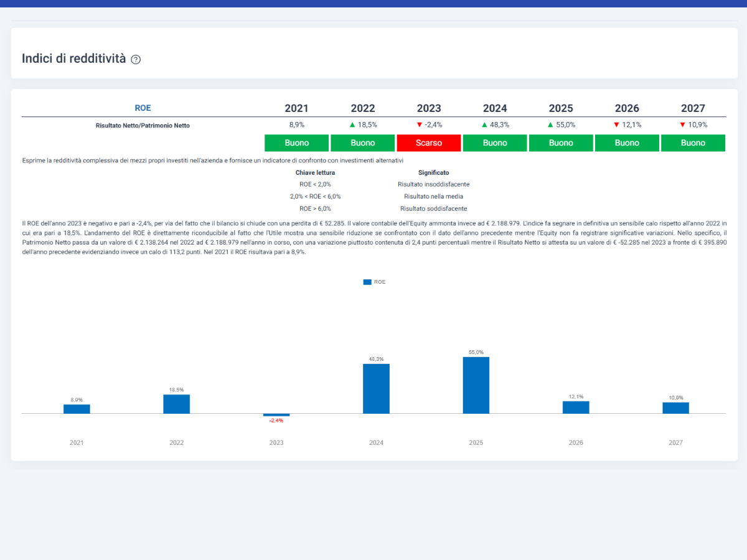Screen dimensions: 747x560
Task: Click the red down arrow next to 12,1%
Action: tap(616, 124)
